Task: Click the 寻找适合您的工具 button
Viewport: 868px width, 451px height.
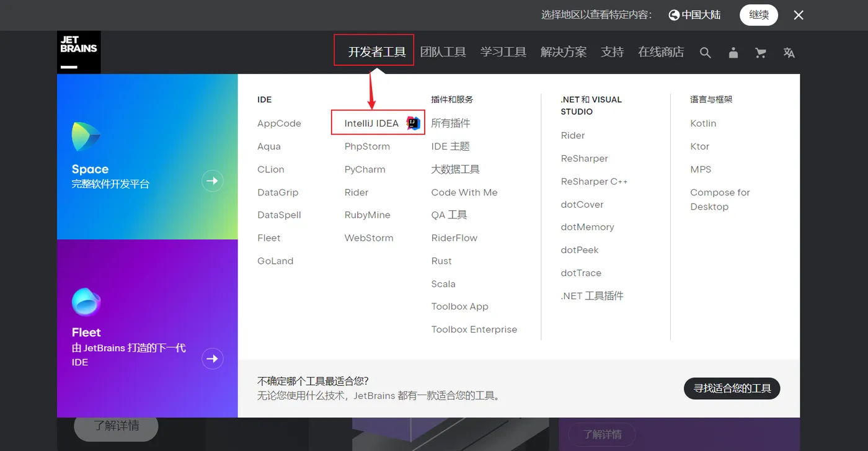Action: pyautogui.click(x=732, y=388)
